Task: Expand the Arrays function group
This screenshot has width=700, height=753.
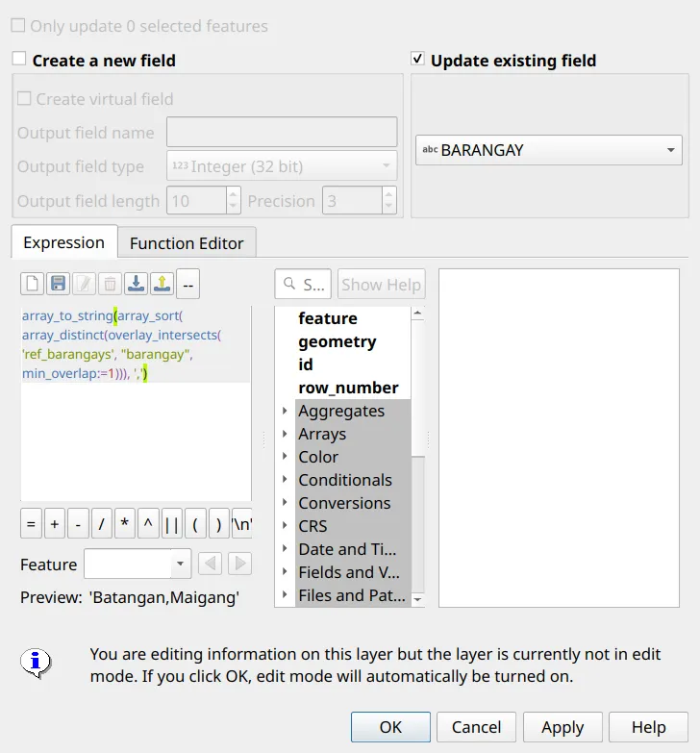Action: [285, 434]
